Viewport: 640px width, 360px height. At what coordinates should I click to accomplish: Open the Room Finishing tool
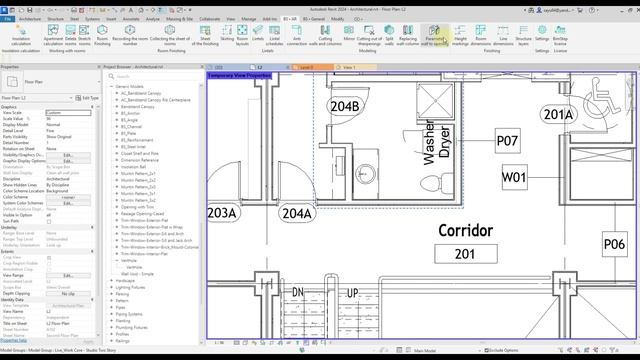(x=102, y=35)
